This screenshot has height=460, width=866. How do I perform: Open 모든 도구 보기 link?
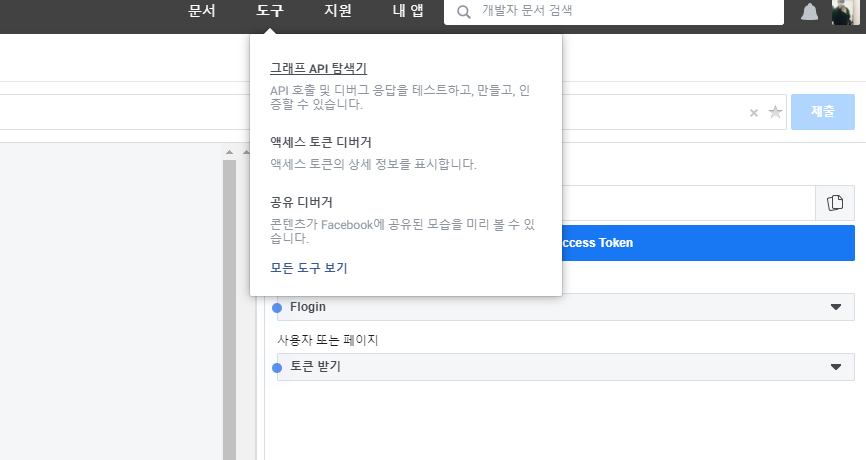(x=309, y=268)
